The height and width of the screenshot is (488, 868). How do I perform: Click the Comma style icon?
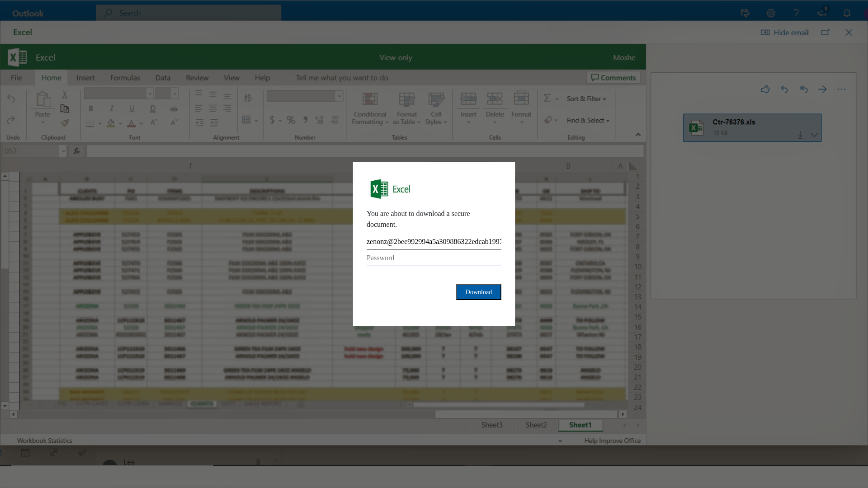point(306,120)
